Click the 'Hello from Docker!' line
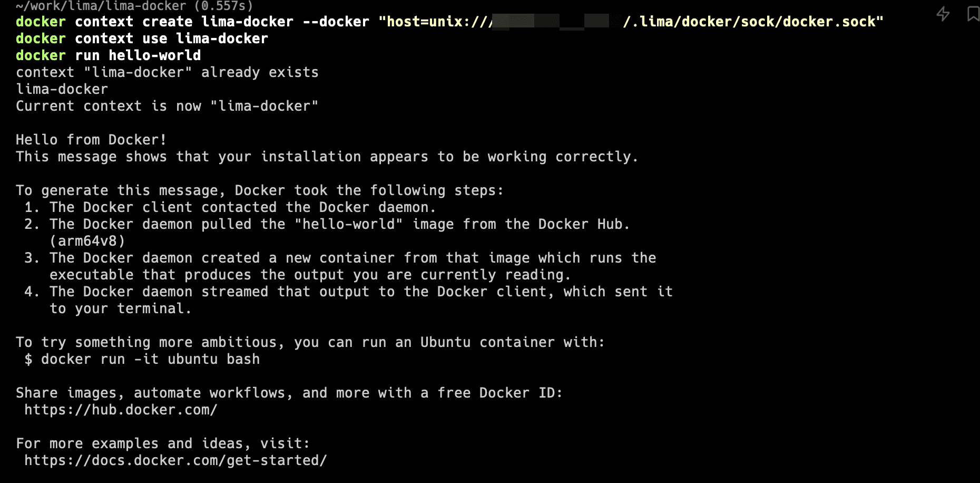 tap(91, 140)
